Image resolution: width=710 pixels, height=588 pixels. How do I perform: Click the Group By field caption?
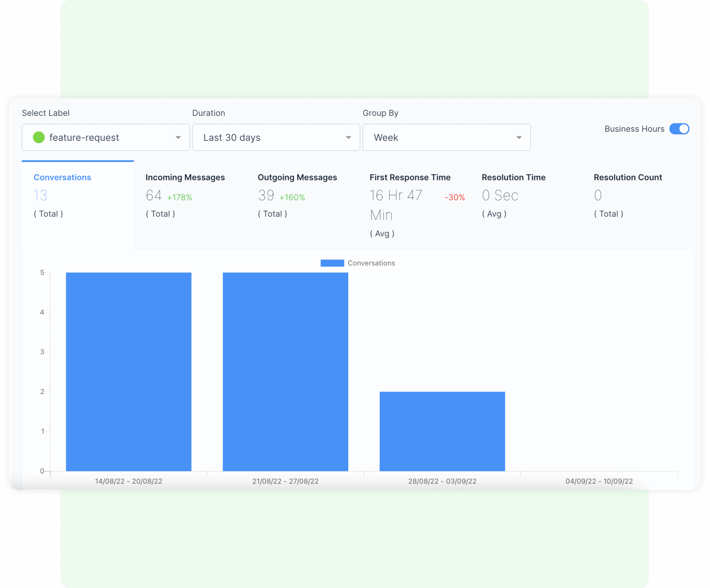click(380, 113)
